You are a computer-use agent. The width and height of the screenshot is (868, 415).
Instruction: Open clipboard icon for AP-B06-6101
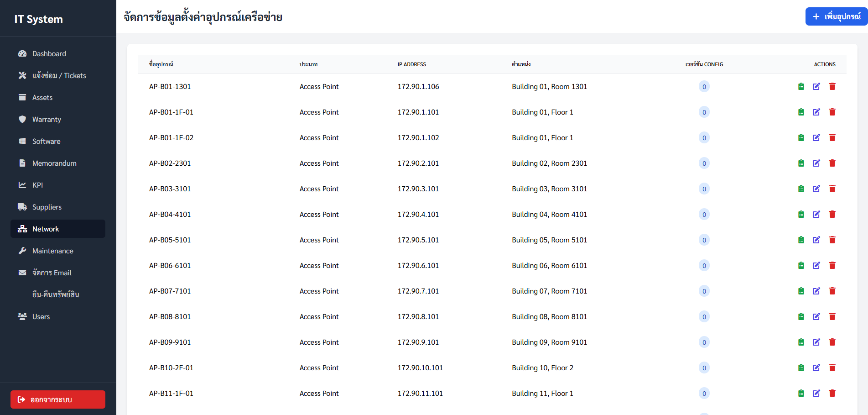[x=801, y=265]
